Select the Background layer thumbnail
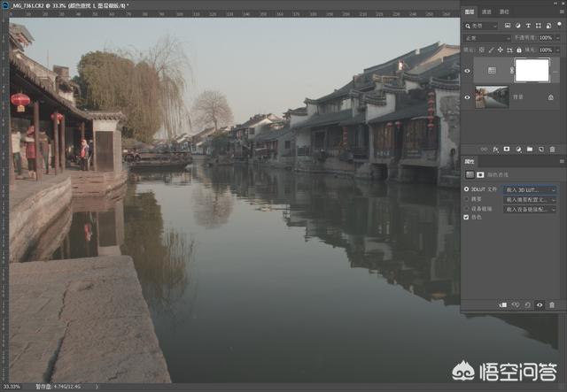This screenshot has width=567, height=392. pyautogui.click(x=492, y=97)
